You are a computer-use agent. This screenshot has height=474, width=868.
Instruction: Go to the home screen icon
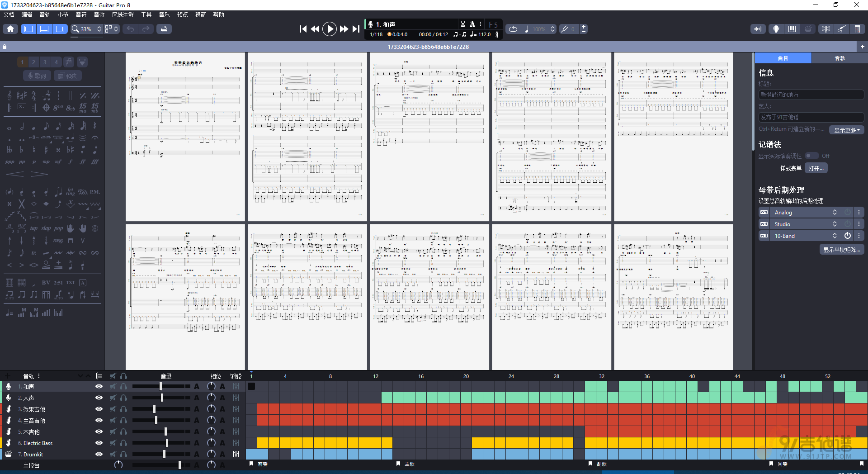point(10,29)
